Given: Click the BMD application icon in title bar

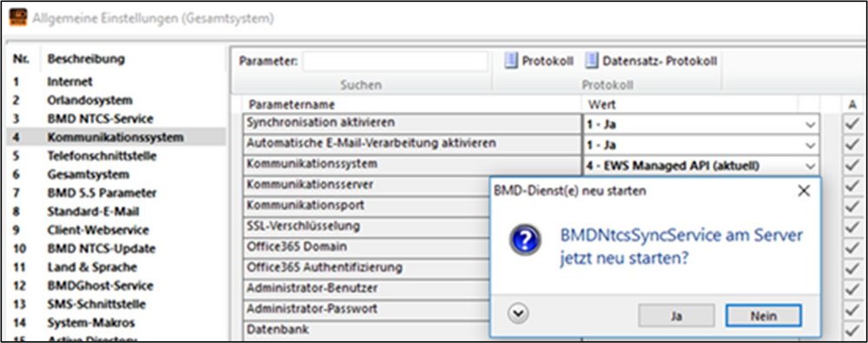Looking at the screenshot, I should pos(19,17).
